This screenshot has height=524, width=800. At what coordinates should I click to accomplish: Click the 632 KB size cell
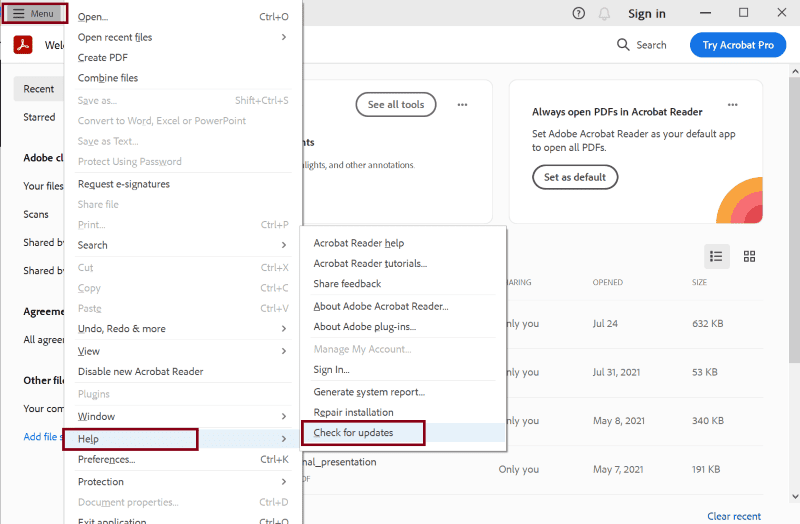(708, 323)
